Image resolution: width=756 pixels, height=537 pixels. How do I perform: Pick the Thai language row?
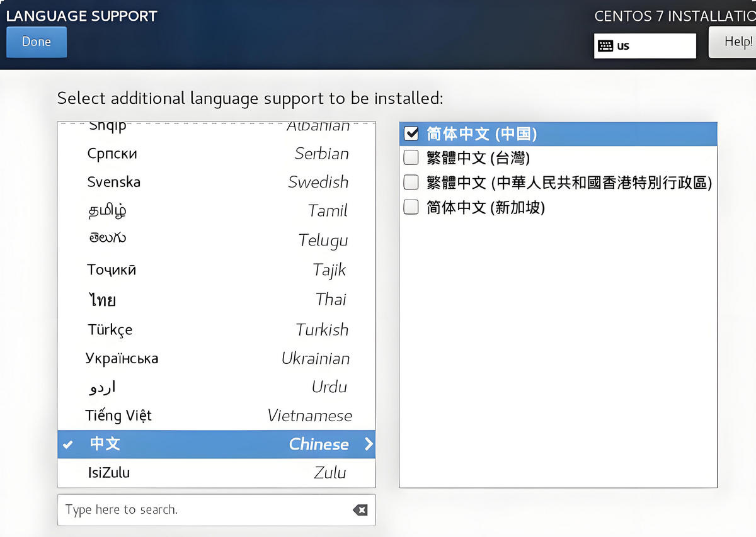pos(216,300)
